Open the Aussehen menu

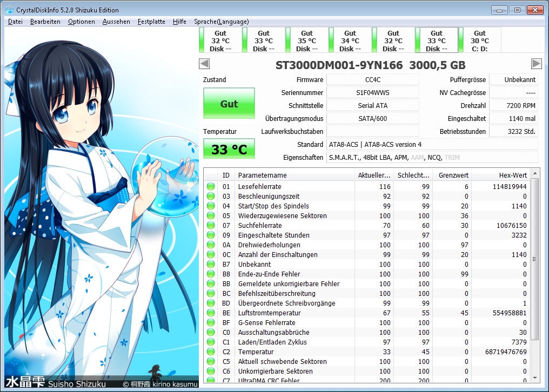[116, 22]
